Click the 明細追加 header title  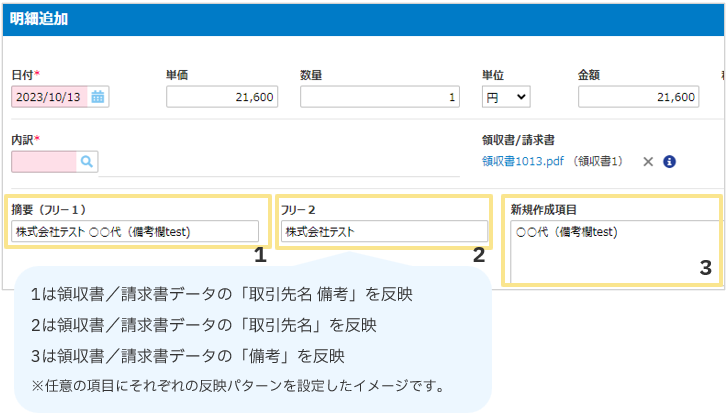(x=39, y=19)
